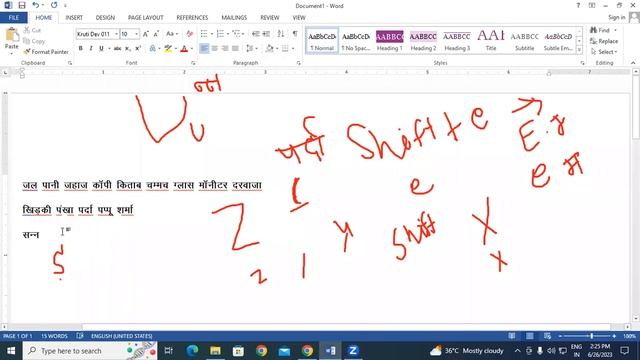Apply the Normal style
Viewport: 640px width, 360px height.
(322, 41)
